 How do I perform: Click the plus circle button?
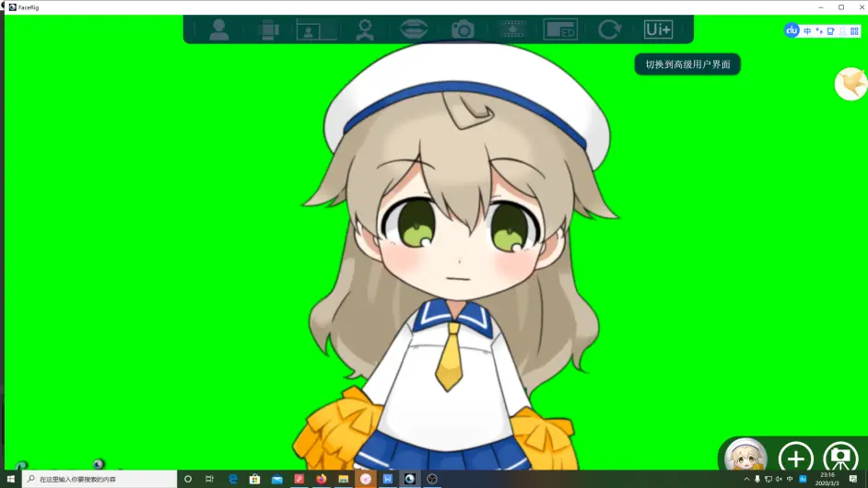pyautogui.click(x=795, y=457)
